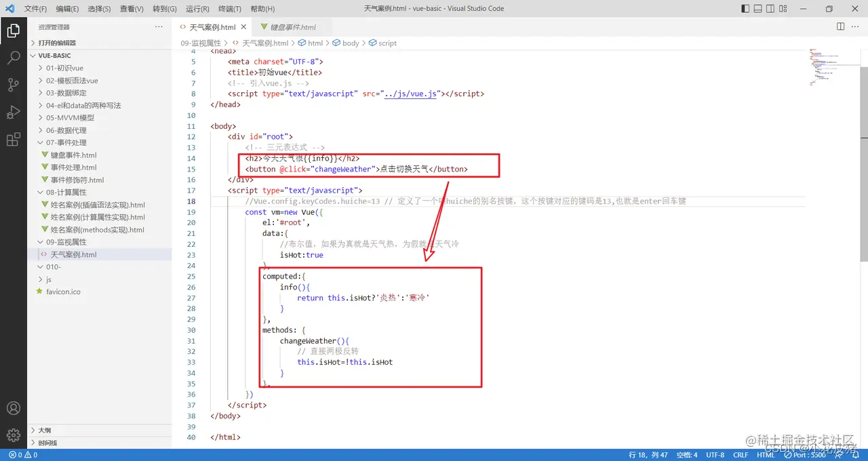Expand the 010- folder

[100, 266]
